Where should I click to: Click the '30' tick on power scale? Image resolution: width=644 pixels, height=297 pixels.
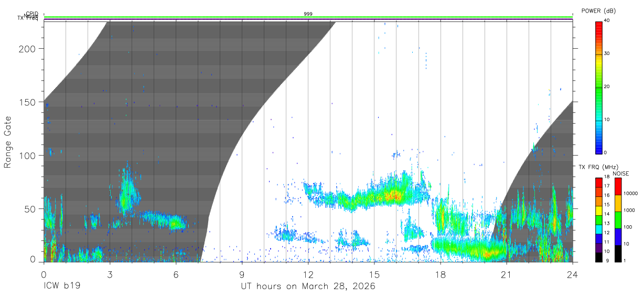pyautogui.click(x=607, y=53)
